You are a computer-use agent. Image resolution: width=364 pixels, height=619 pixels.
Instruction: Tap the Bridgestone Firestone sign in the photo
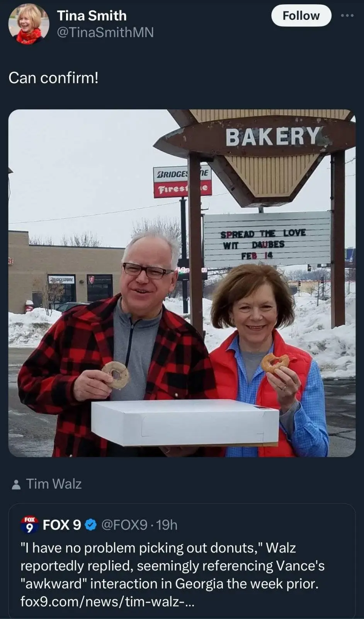[182, 181]
